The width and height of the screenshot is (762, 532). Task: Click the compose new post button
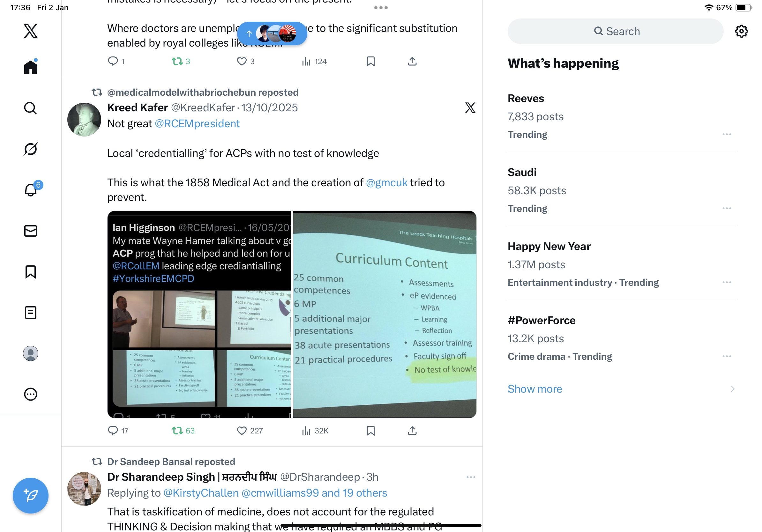point(31,496)
